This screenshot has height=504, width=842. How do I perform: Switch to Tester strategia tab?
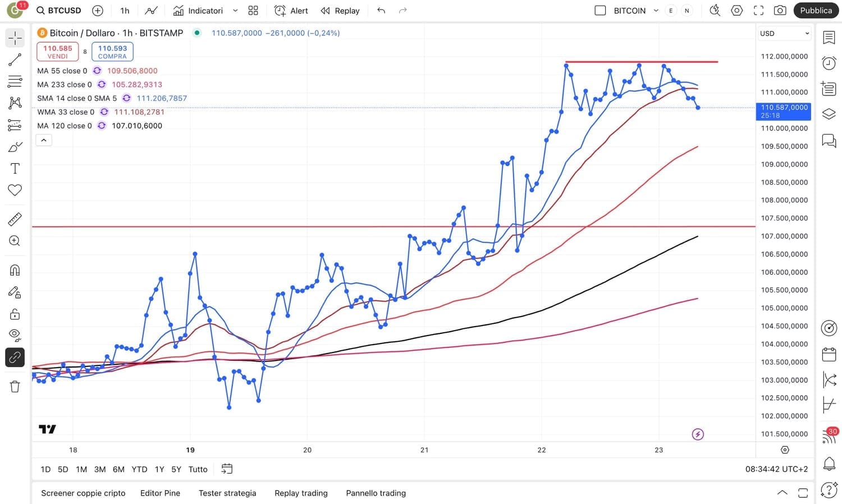pyautogui.click(x=227, y=493)
